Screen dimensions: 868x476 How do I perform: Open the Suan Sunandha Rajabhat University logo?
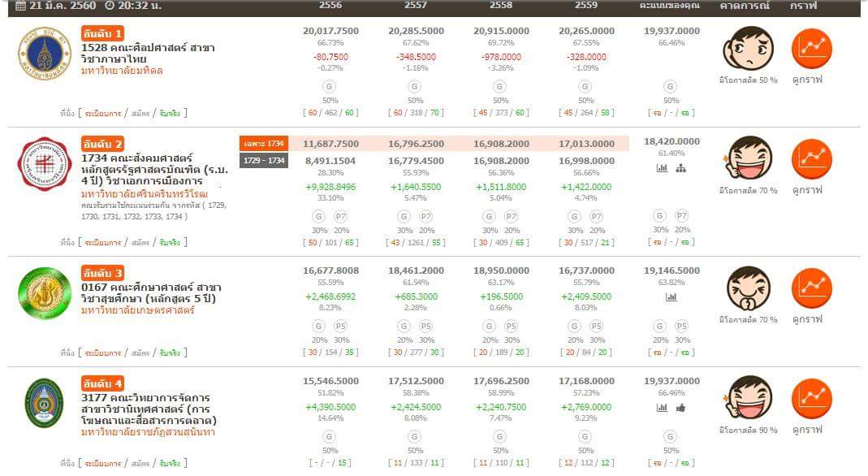[45, 403]
